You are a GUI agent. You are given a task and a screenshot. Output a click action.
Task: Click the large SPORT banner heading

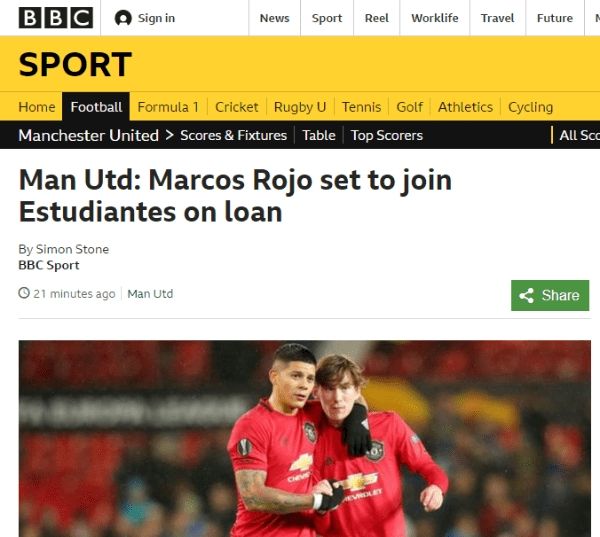(x=75, y=64)
